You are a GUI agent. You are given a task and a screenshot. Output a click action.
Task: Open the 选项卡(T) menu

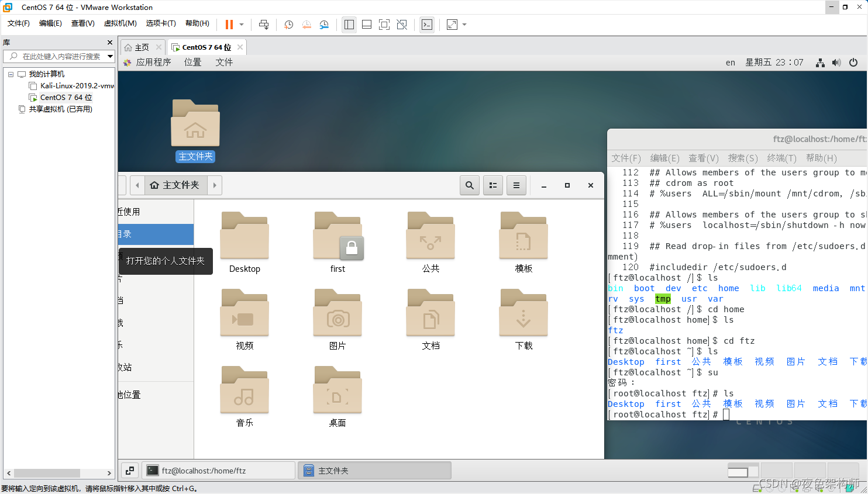(161, 23)
